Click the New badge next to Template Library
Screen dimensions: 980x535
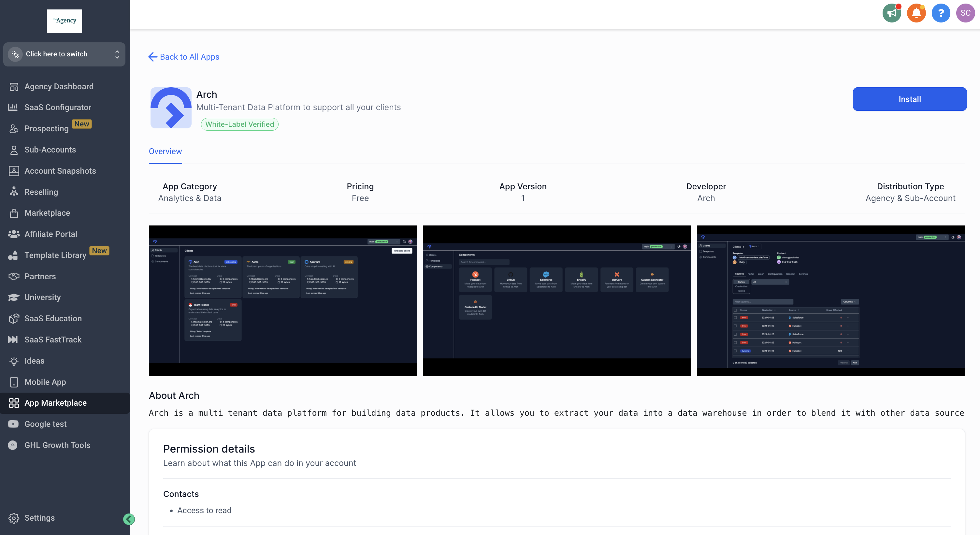coord(99,251)
